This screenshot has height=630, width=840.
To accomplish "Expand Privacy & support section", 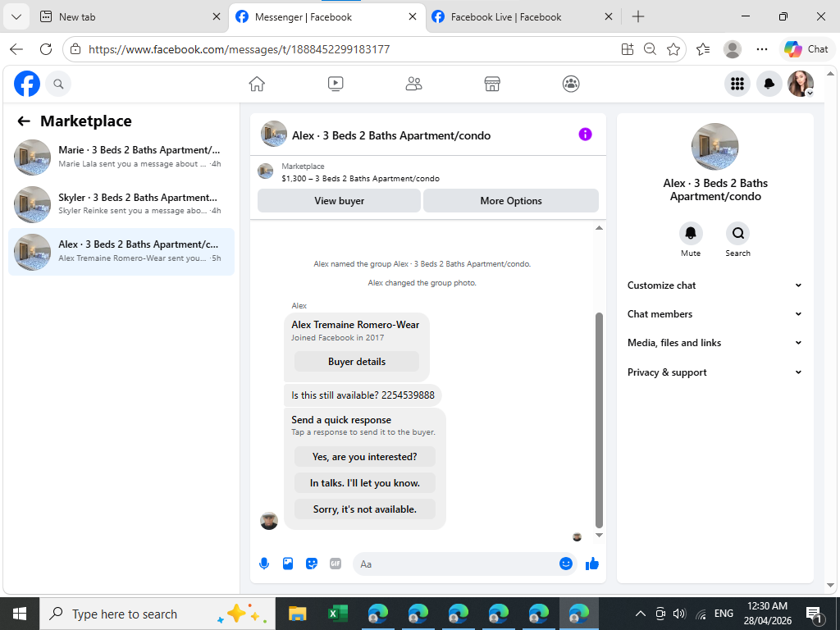I will coord(714,372).
